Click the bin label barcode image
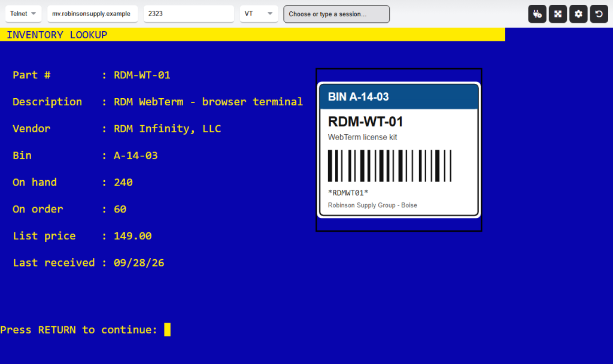The width and height of the screenshot is (613, 364). pos(390,166)
